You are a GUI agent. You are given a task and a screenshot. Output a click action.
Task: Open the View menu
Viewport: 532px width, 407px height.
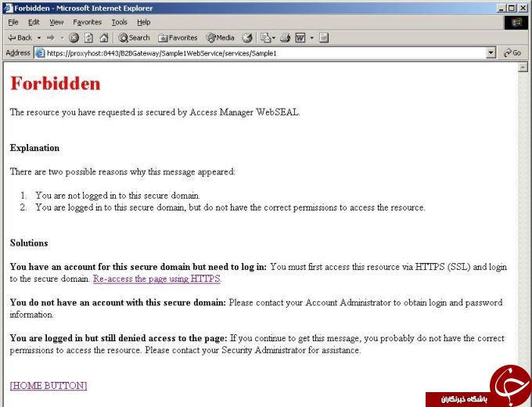[56, 23]
